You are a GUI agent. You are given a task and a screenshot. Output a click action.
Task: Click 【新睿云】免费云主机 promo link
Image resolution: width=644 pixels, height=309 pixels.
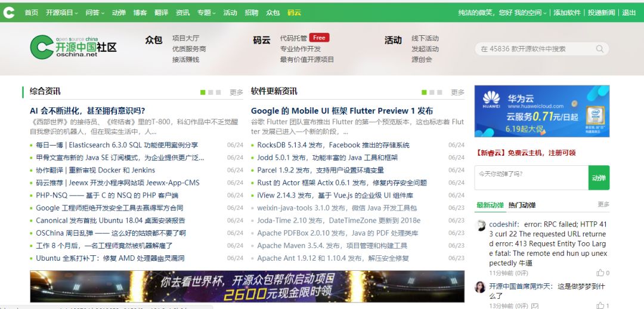pos(526,153)
